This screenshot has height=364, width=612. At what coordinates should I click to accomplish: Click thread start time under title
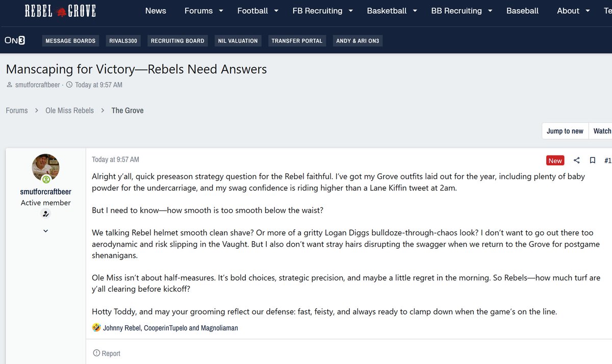(x=98, y=85)
